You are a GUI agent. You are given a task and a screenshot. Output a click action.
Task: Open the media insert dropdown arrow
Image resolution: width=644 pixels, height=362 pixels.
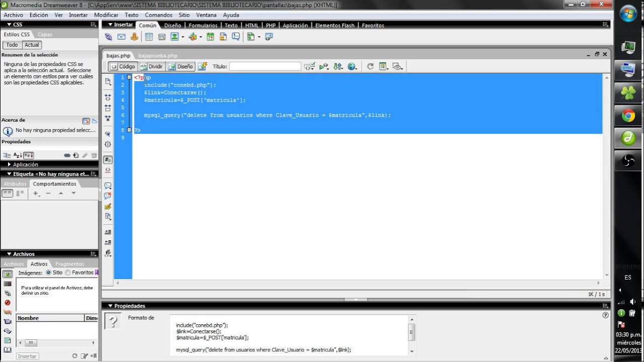[x=200, y=37]
